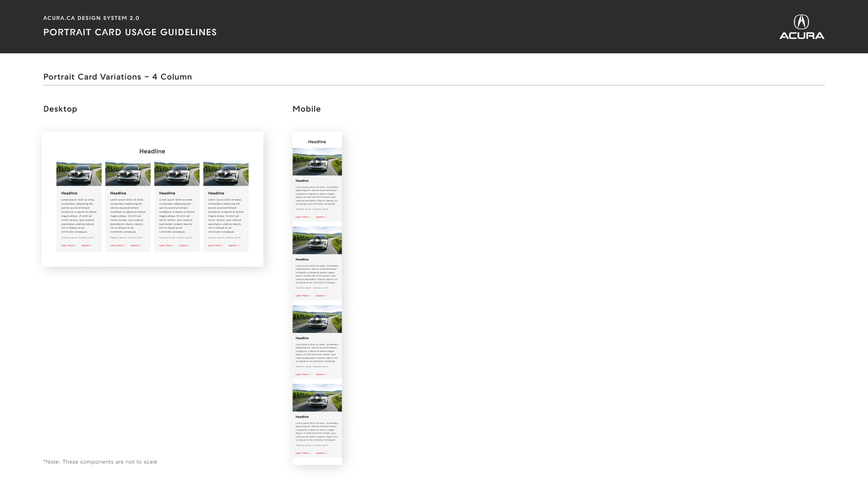Click the 'Portrait Card Variations – 4 Column' heading
This screenshot has width=868, height=488.
pyautogui.click(x=118, y=77)
